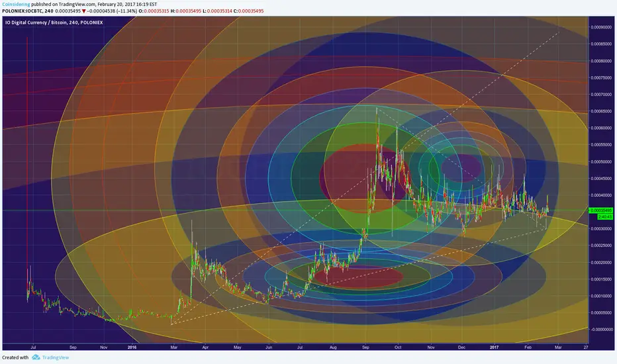Click the red down-triangle price change indicator
The image size is (617, 364).
[84, 11]
